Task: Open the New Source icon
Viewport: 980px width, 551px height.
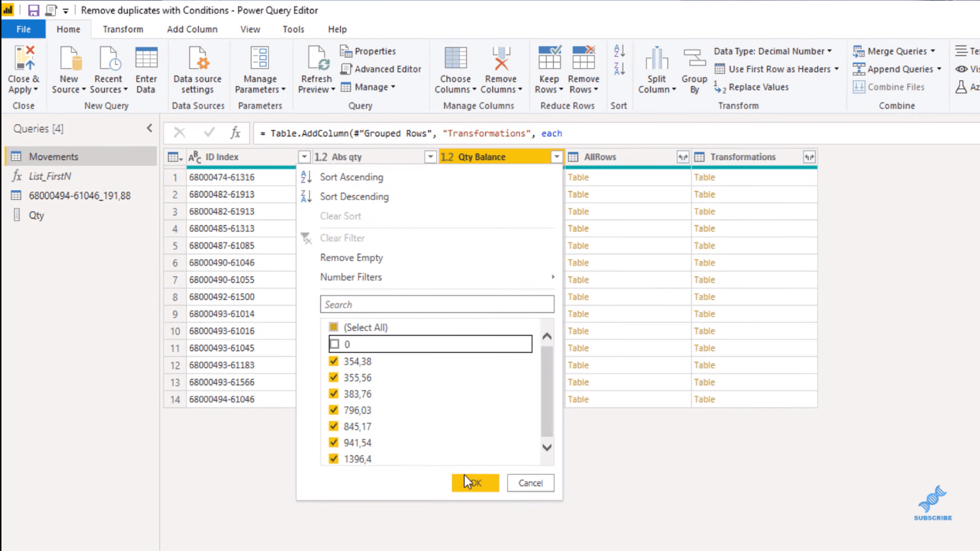Action: pyautogui.click(x=70, y=58)
